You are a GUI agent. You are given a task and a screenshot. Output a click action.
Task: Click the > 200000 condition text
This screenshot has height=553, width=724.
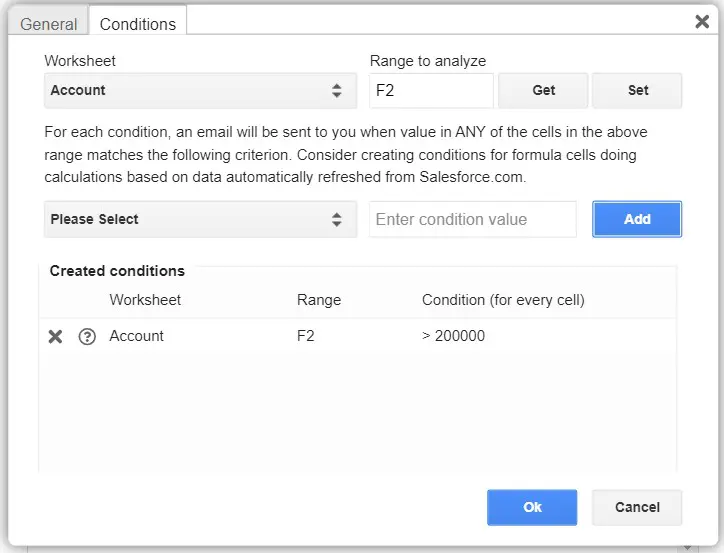pyautogui.click(x=454, y=336)
